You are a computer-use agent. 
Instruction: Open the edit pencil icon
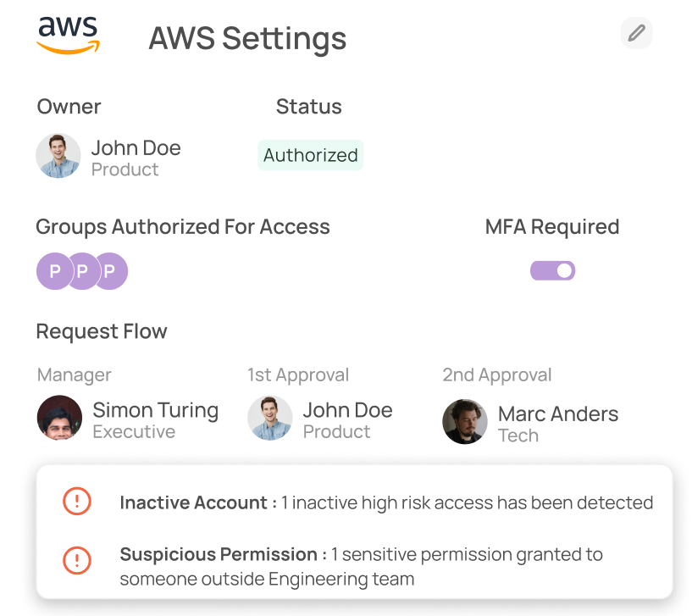(636, 33)
